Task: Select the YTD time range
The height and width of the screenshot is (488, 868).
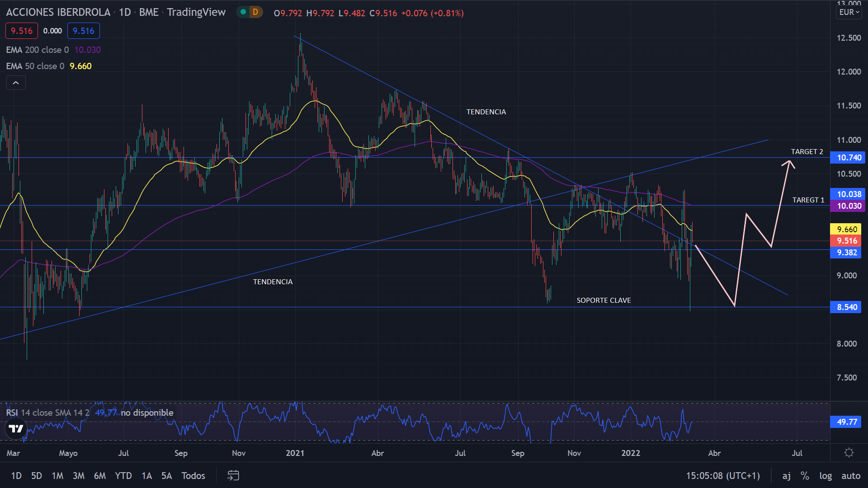Action: point(123,475)
